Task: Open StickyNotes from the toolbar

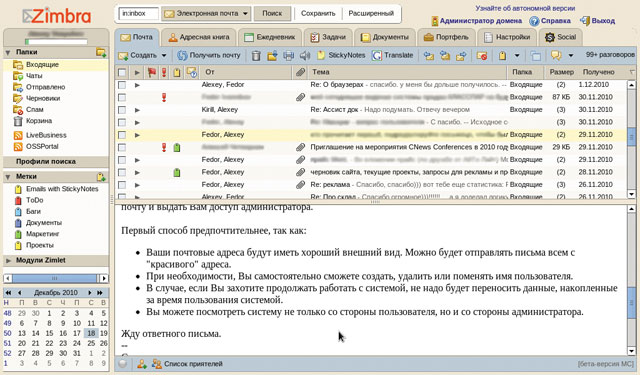Action: point(342,55)
